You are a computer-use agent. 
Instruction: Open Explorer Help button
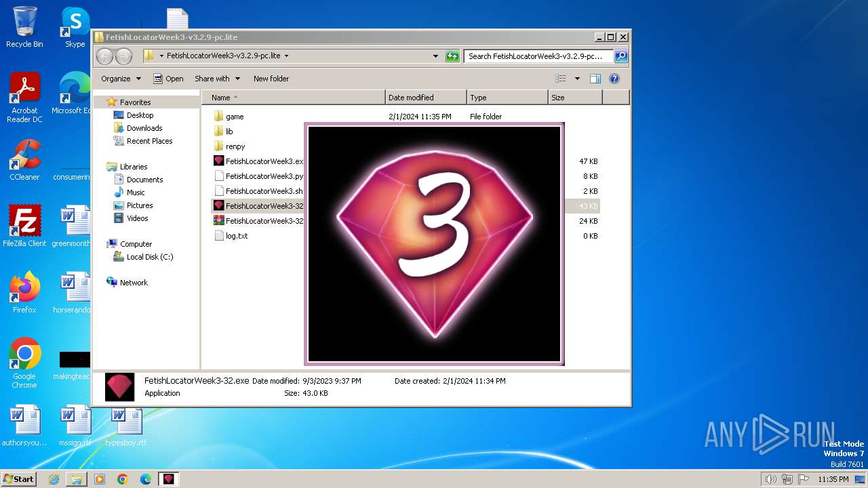click(614, 79)
